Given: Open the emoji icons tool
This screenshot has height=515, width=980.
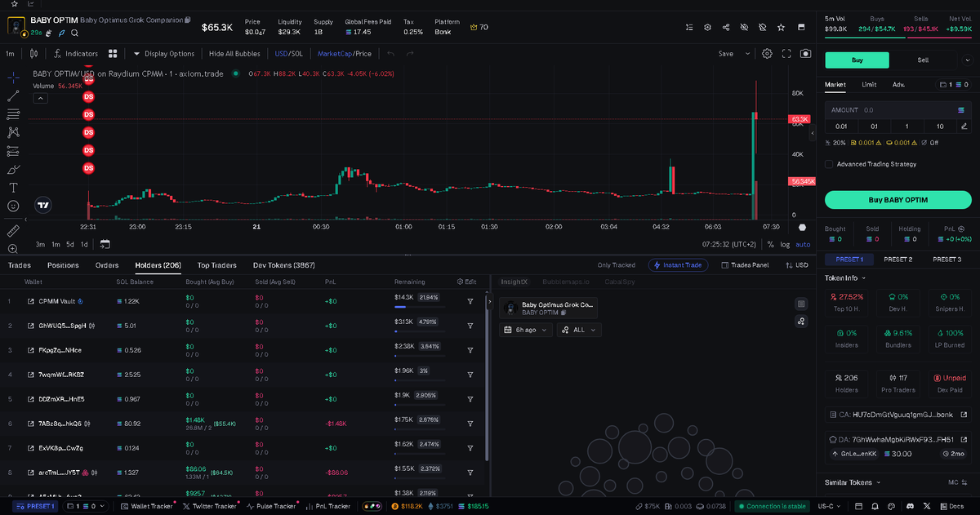Looking at the screenshot, I should coord(13,206).
